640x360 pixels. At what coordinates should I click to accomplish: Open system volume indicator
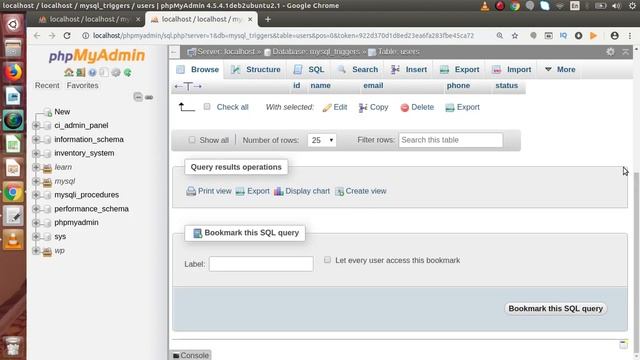(x=616, y=6)
